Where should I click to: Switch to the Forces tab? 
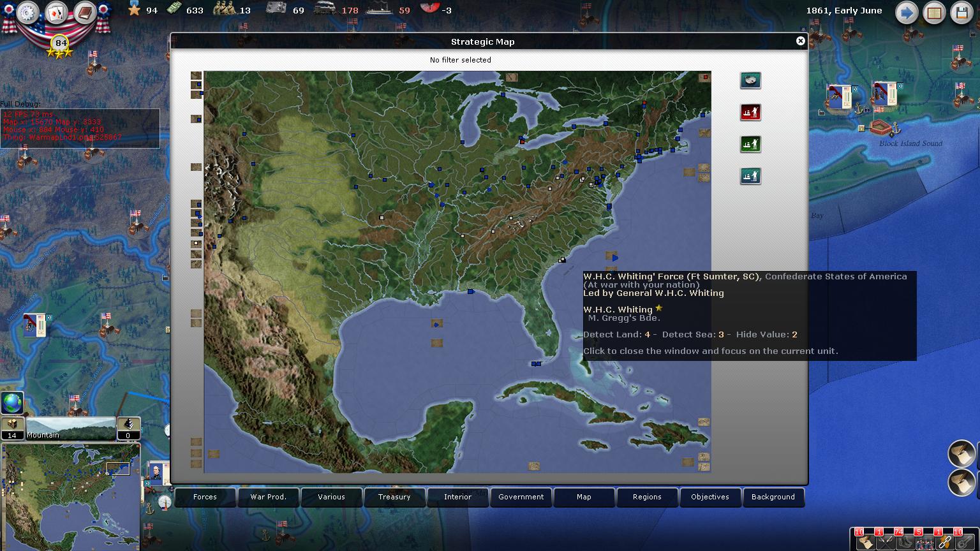point(205,497)
